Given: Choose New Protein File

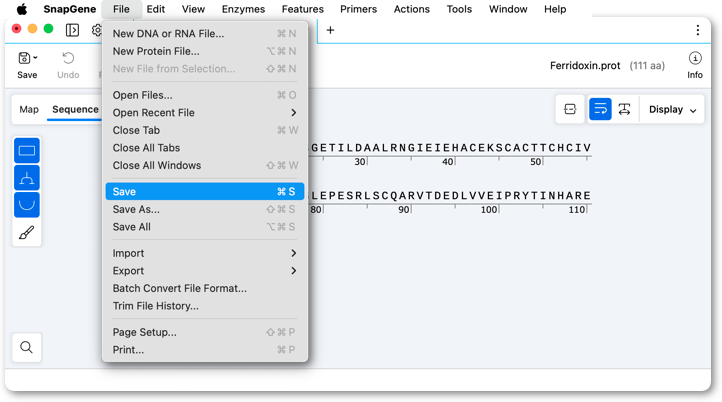Looking at the screenshot, I should pos(204,51).
